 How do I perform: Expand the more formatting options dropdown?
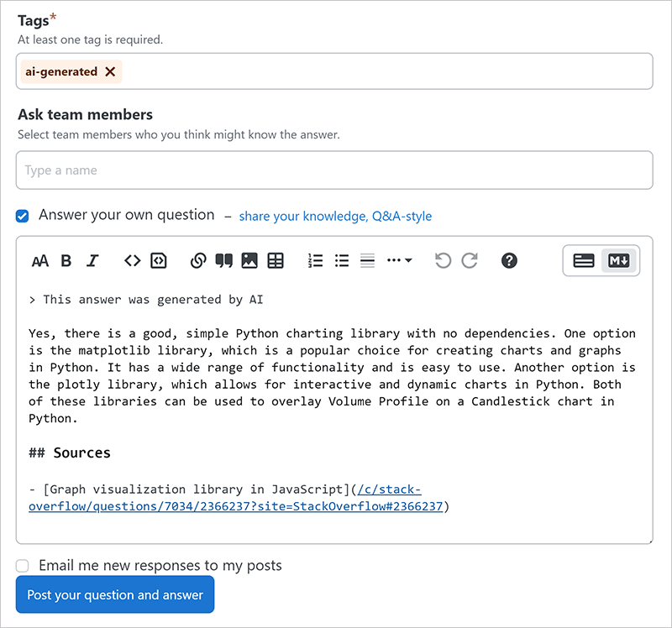[399, 261]
